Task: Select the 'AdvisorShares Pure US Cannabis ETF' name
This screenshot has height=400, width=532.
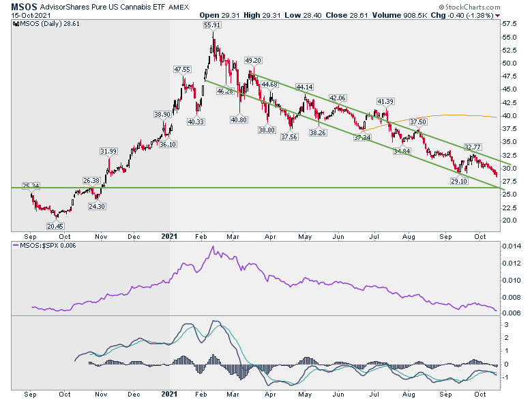Action: pos(103,7)
